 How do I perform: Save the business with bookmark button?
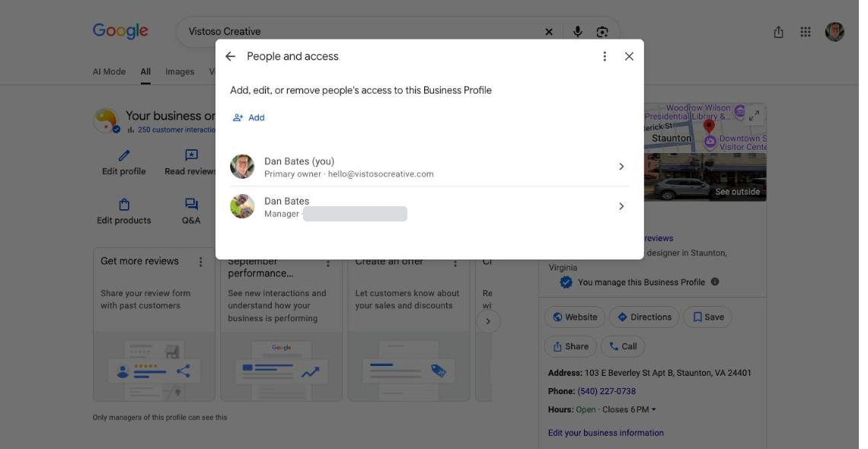(707, 317)
